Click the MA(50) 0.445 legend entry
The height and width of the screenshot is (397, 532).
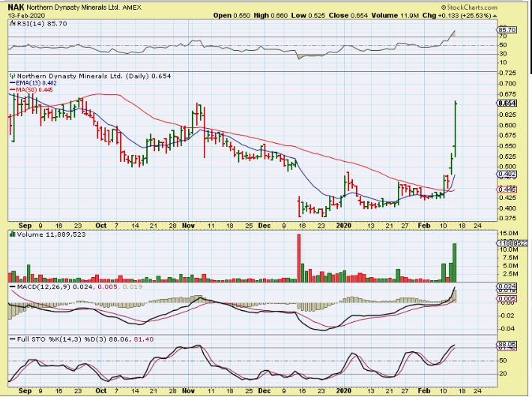(x=34, y=90)
